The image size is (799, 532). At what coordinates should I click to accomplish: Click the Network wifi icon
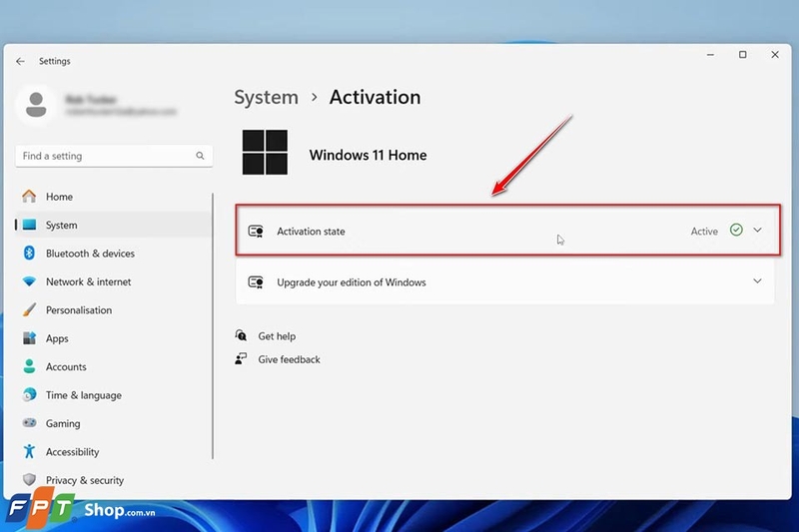29,281
